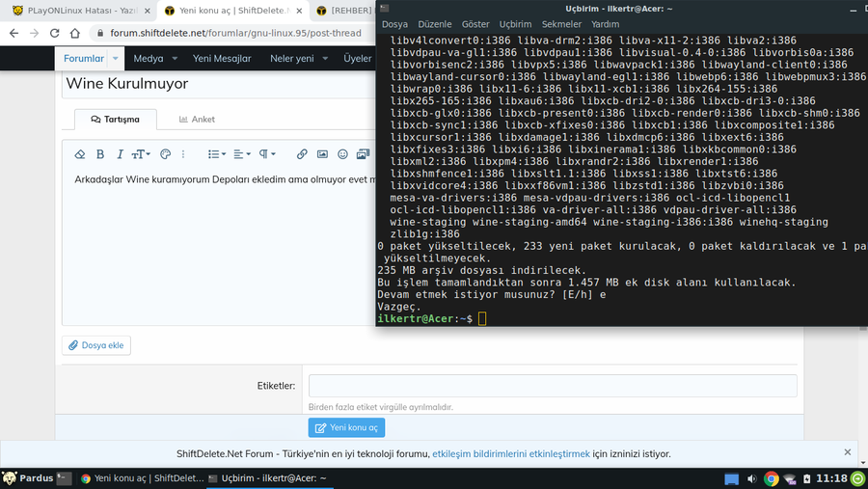The width and height of the screenshot is (868, 489).
Task: Click the address bar lock icon
Action: point(100,33)
